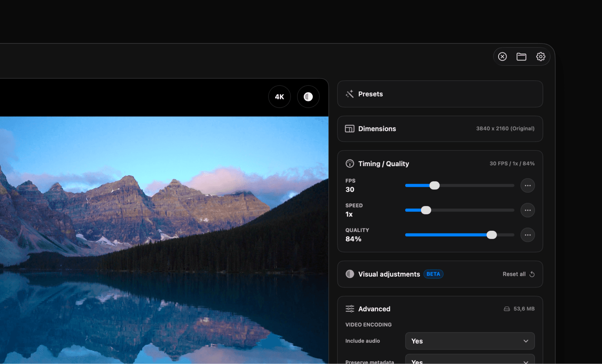602x364 pixels.
Task: Click the Include audio label
Action: tap(363, 341)
